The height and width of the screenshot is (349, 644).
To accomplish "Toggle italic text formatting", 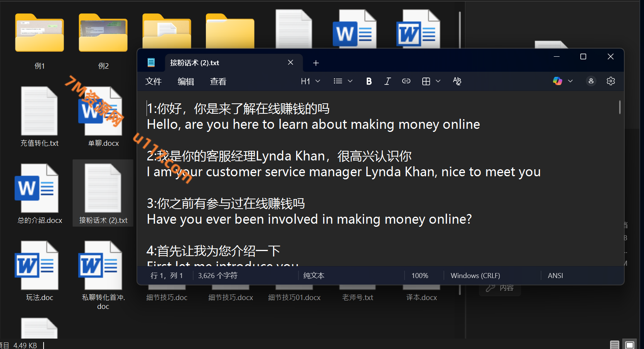I will (388, 81).
